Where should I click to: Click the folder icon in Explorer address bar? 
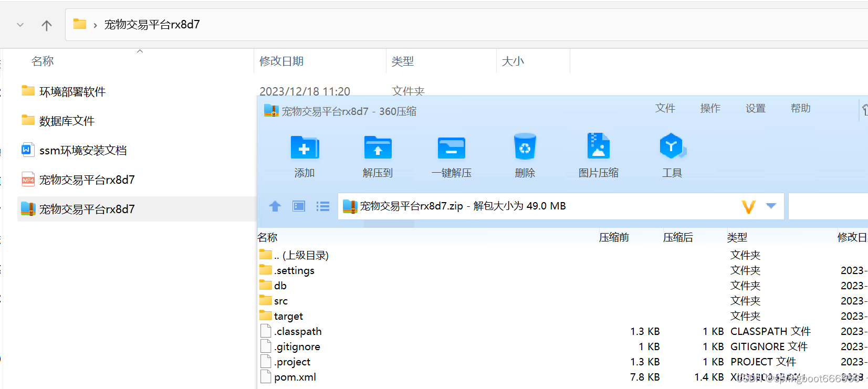point(80,24)
